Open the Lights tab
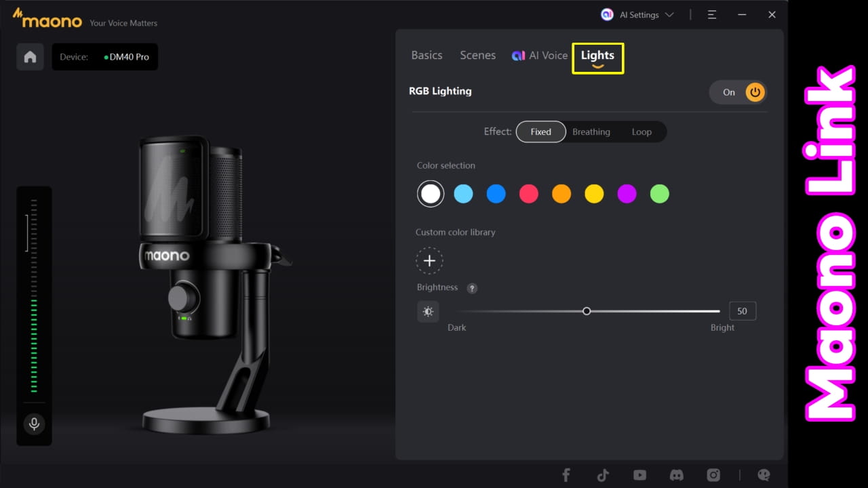Viewport: 868px width, 488px height. [597, 58]
